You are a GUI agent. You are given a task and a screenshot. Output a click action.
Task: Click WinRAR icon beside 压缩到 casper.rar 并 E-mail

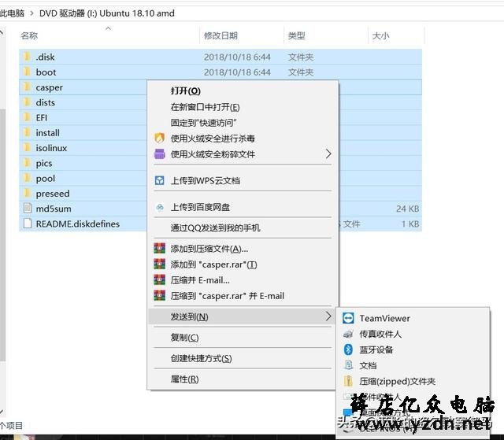tap(159, 296)
